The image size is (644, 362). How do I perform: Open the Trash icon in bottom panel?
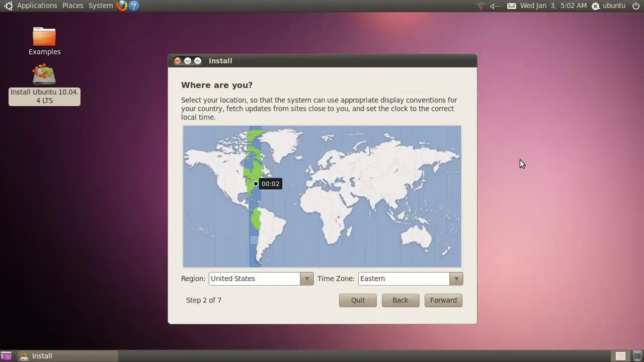[637, 356]
